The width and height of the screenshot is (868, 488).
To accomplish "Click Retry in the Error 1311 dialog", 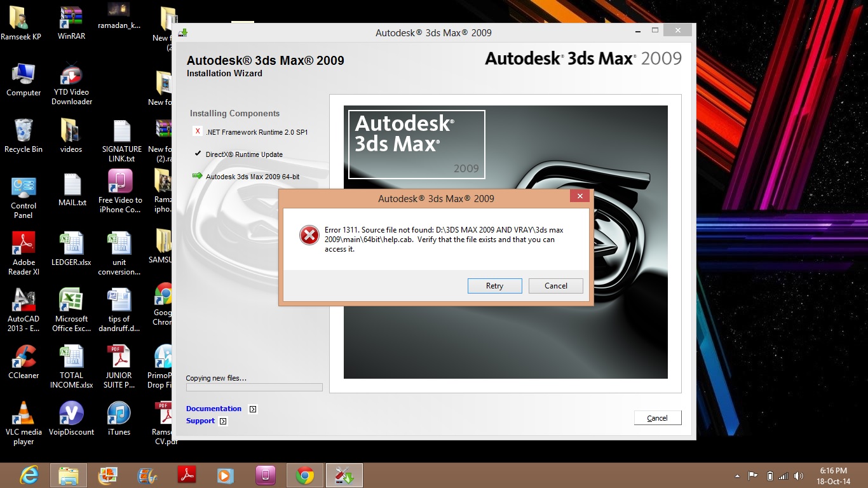I will point(494,286).
